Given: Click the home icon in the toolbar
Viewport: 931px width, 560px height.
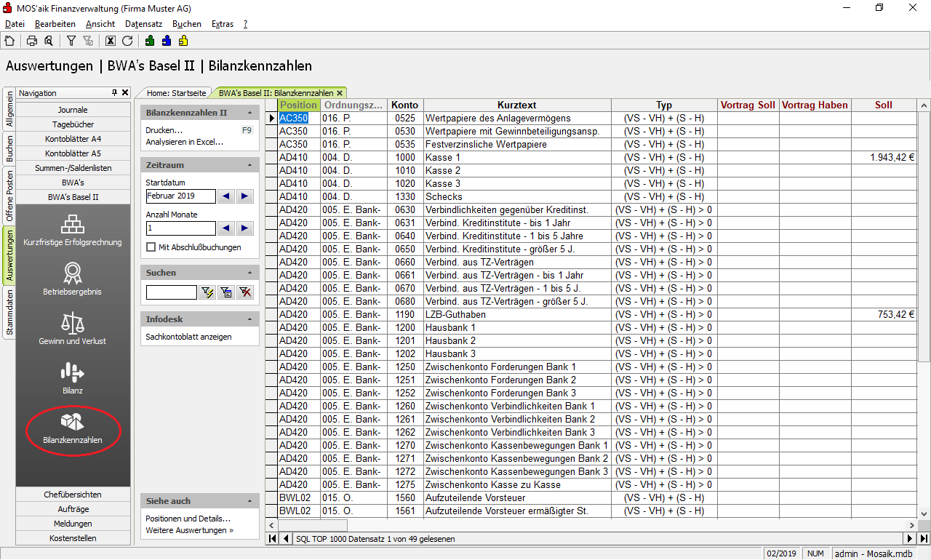Looking at the screenshot, I should (9, 41).
